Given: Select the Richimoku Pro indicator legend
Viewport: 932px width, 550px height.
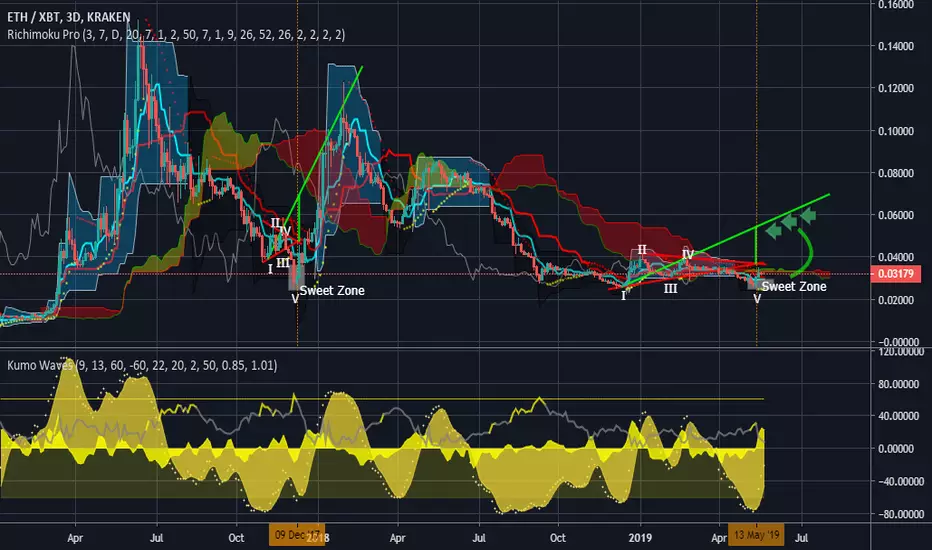Looking at the screenshot, I should tap(176, 34).
